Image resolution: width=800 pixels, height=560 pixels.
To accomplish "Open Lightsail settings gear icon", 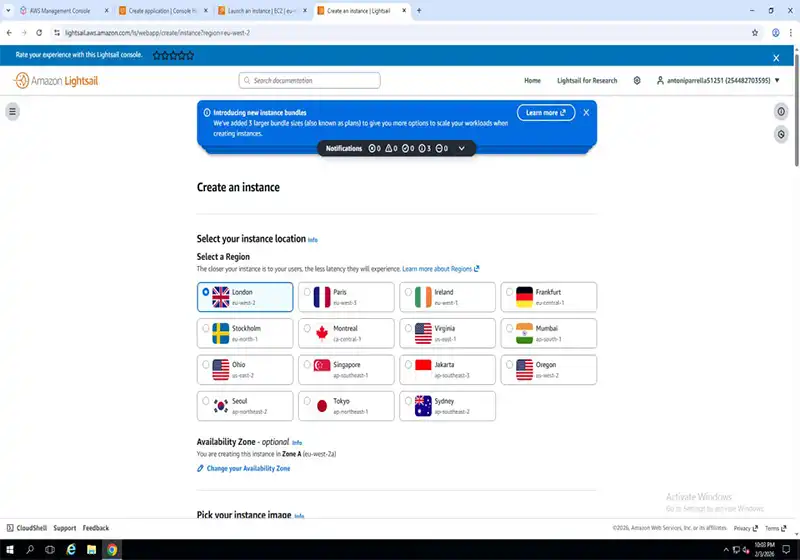I will click(637, 81).
